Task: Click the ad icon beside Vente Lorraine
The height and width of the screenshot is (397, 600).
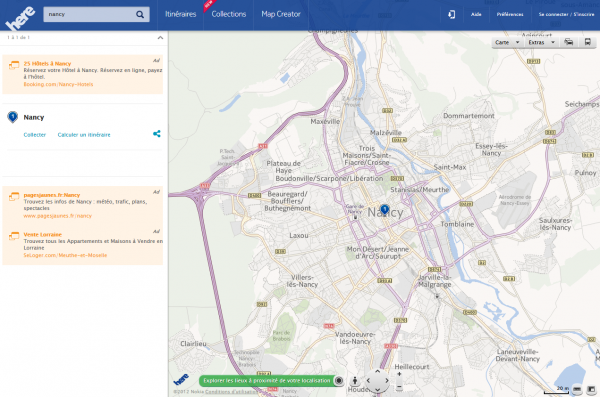Action: click(14, 235)
